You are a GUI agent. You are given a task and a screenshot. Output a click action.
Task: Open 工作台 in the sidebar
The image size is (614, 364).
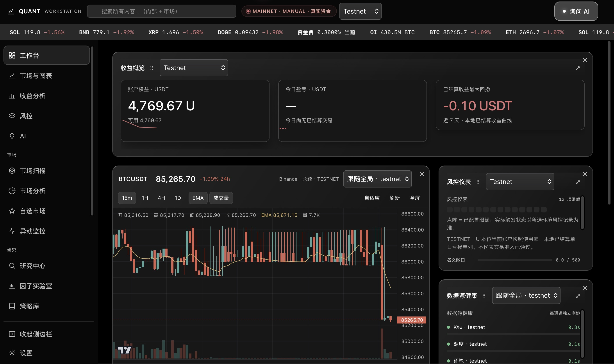pos(47,55)
